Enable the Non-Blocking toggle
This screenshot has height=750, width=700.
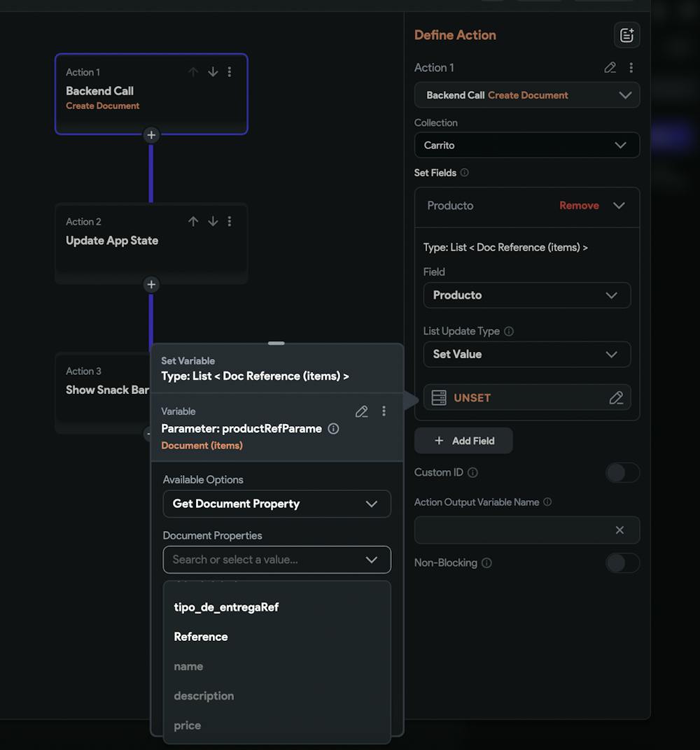tap(622, 563)
